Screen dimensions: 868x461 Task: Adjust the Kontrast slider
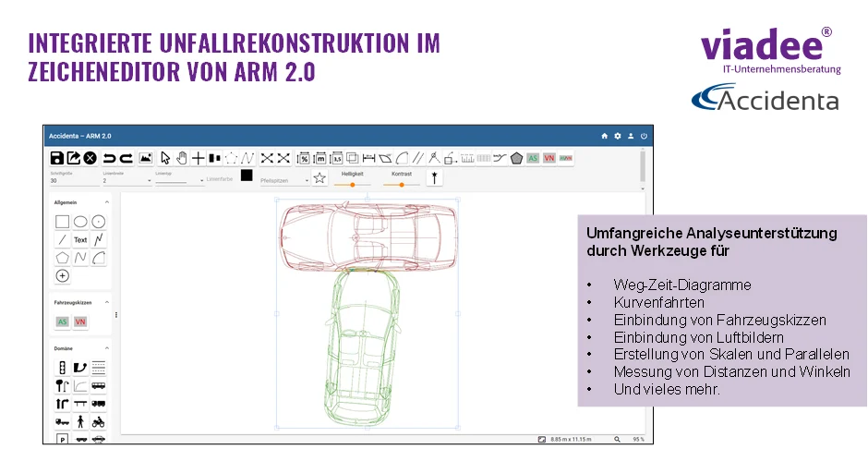pyautogui.click(x=402, y=185)
